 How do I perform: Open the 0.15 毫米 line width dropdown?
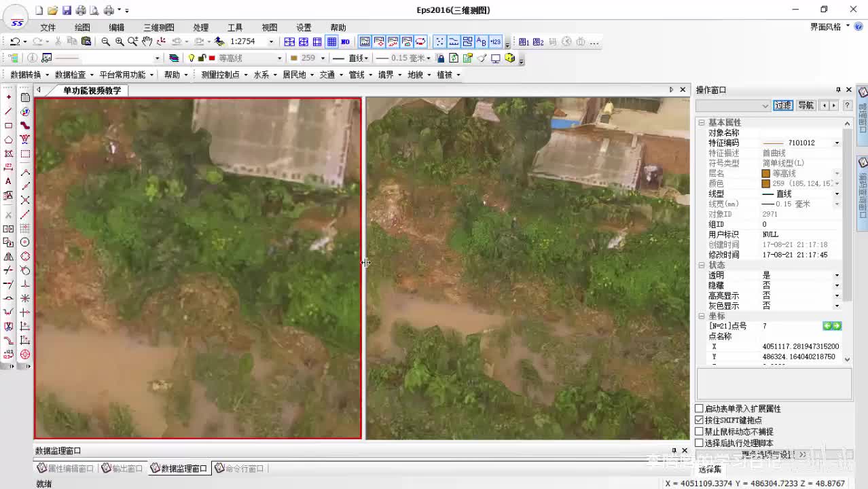[x=429, y=58]
